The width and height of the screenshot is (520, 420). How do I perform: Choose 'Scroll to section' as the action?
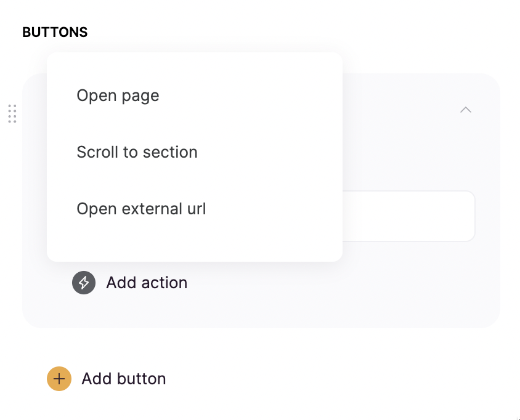pos(137,152)
